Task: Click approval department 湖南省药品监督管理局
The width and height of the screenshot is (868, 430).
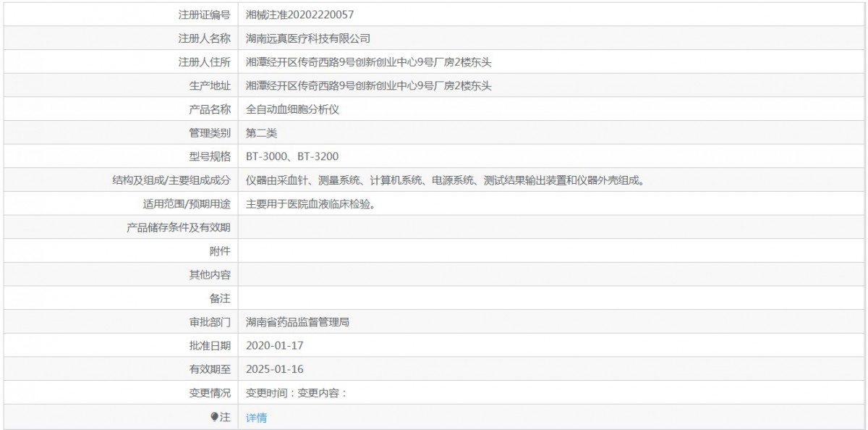Action: 298,322
